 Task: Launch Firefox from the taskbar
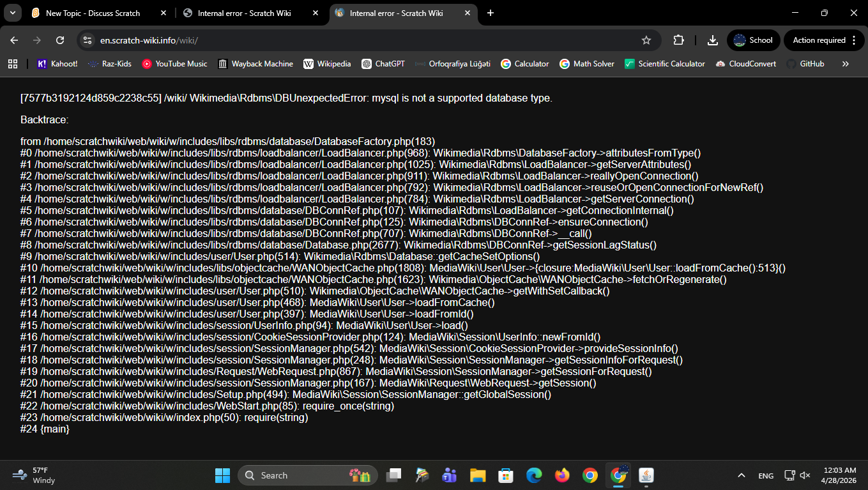click(x=562, y=475)
